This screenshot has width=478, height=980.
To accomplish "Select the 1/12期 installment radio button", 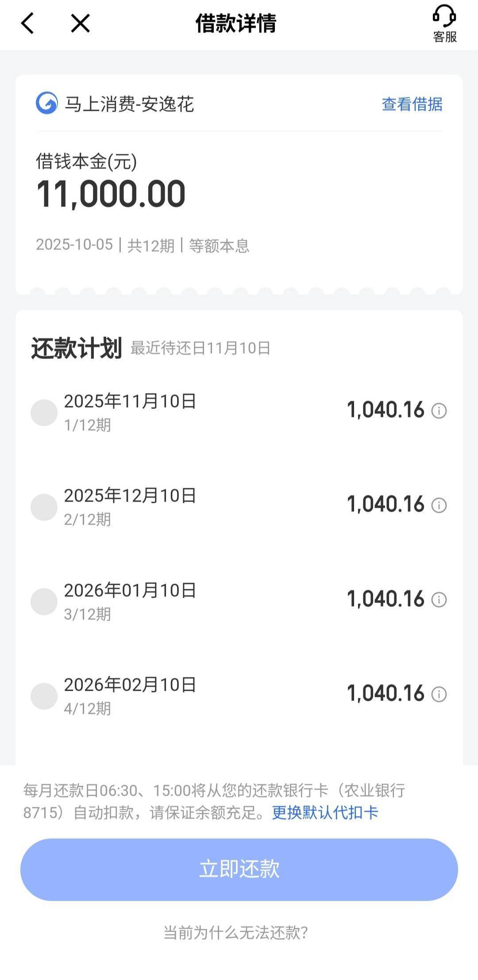I will pyautogui.click(x=44, y=412).
